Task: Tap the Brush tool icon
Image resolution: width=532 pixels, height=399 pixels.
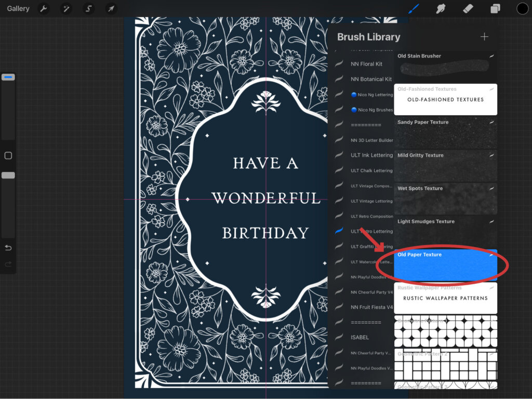Action: click(414, 8)
